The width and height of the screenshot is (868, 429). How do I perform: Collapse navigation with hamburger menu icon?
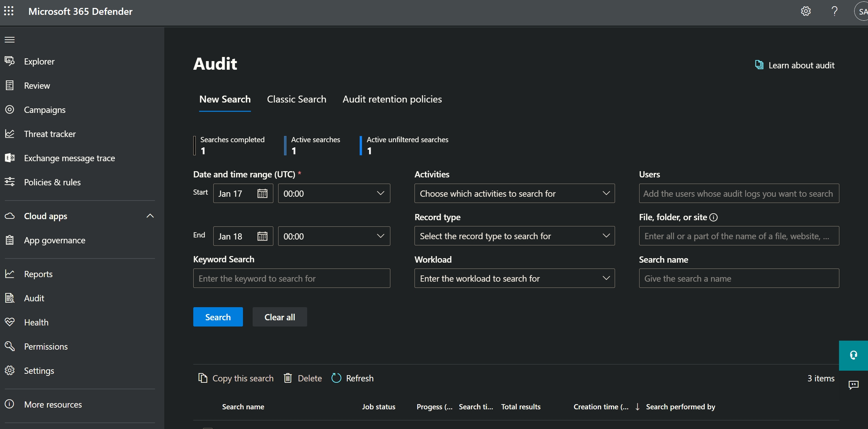coord(10,40)
